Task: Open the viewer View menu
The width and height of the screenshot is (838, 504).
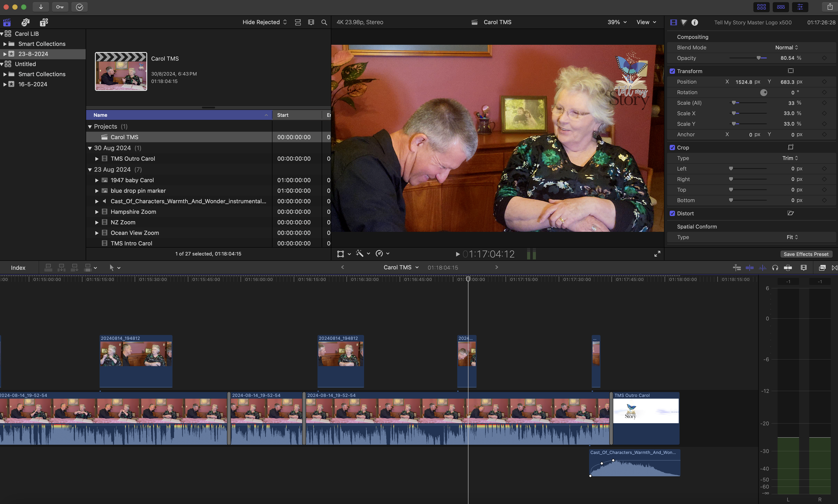Action: (646, 22)
